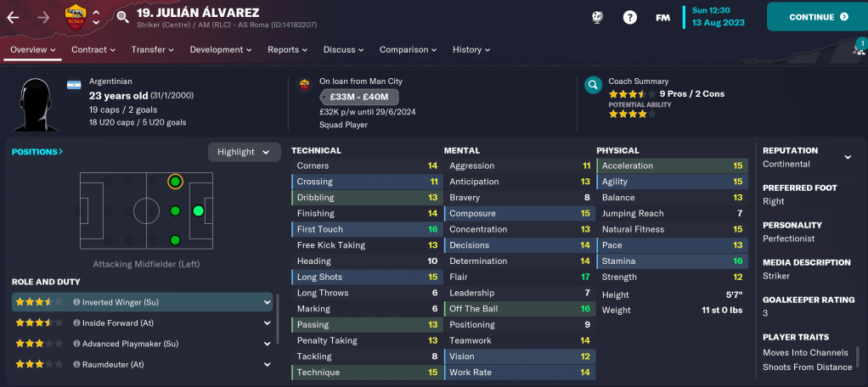The width and height of the screenshot is (868, 387).
Task: Click the Coach Summary magnifier icon
Action: 593,86
